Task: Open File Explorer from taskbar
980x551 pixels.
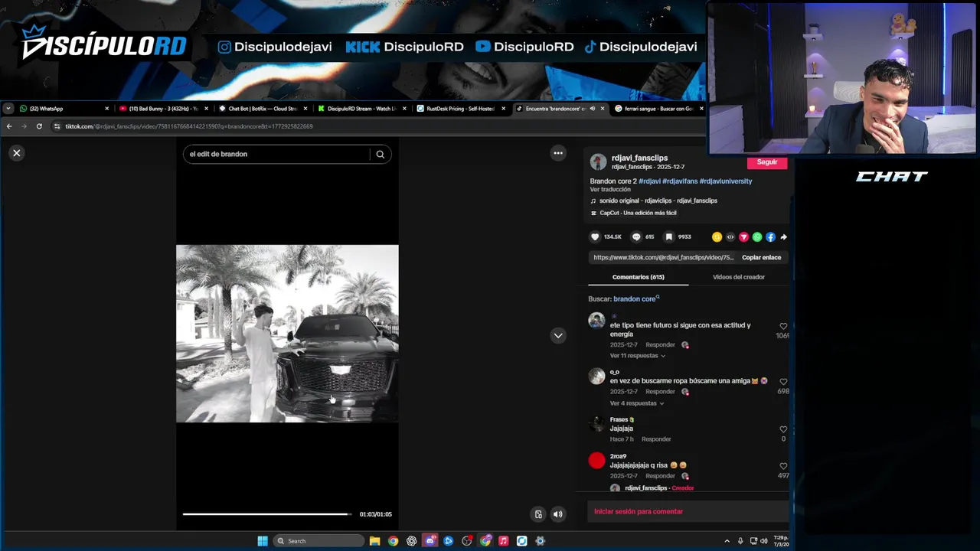Action: click(374, 541)
